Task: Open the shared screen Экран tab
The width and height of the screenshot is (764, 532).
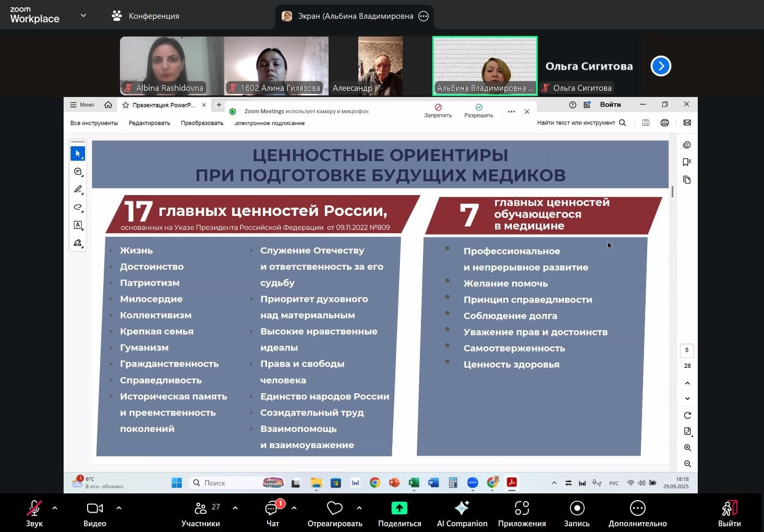Action: [355, 16]
